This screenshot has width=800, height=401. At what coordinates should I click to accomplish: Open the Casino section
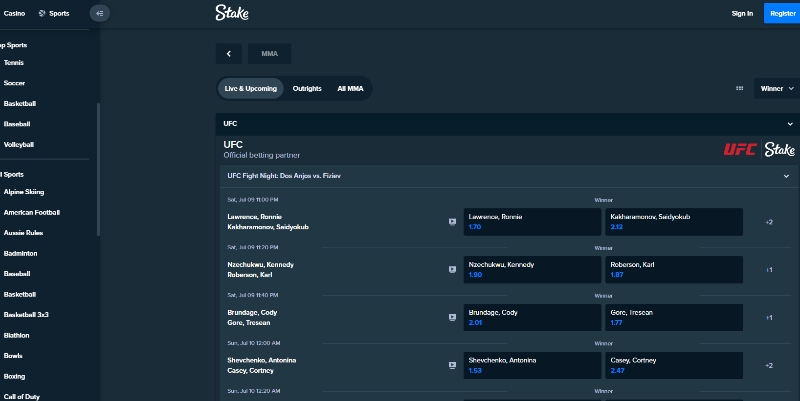[14, 13]
